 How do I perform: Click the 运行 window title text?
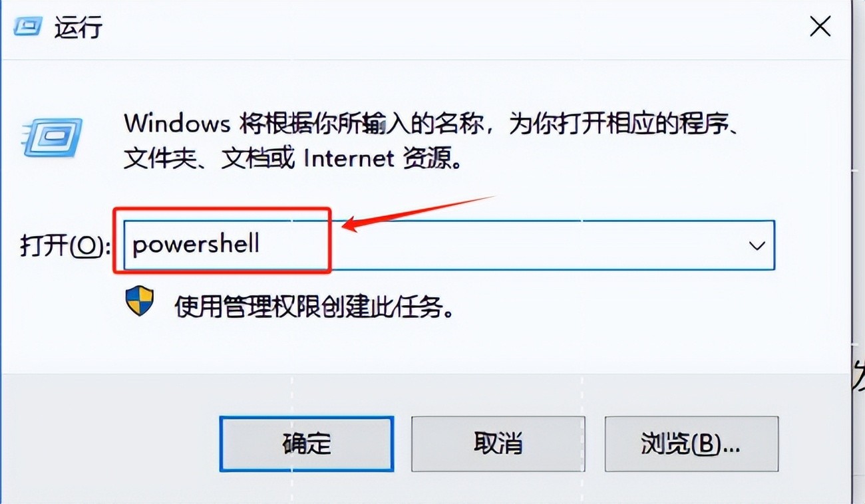(79, 27)
